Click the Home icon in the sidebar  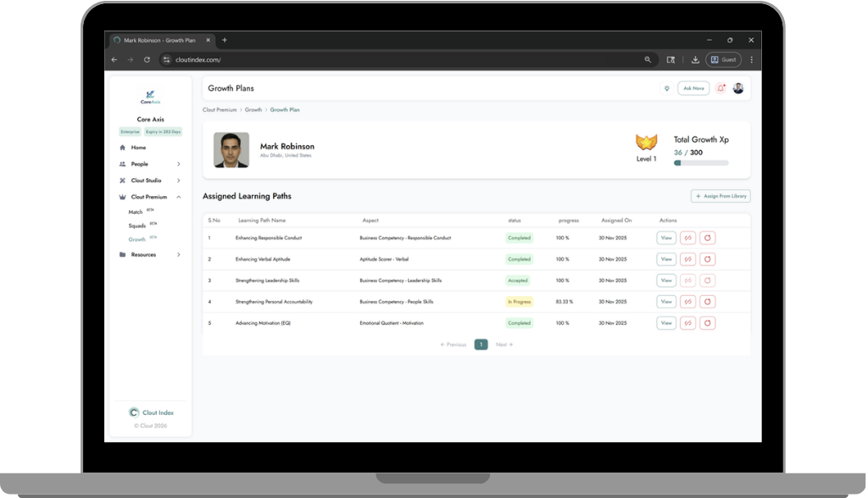pos(122,148)
